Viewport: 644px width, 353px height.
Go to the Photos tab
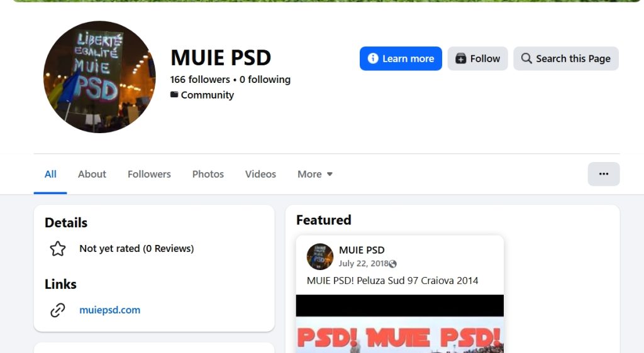[208, 174]
